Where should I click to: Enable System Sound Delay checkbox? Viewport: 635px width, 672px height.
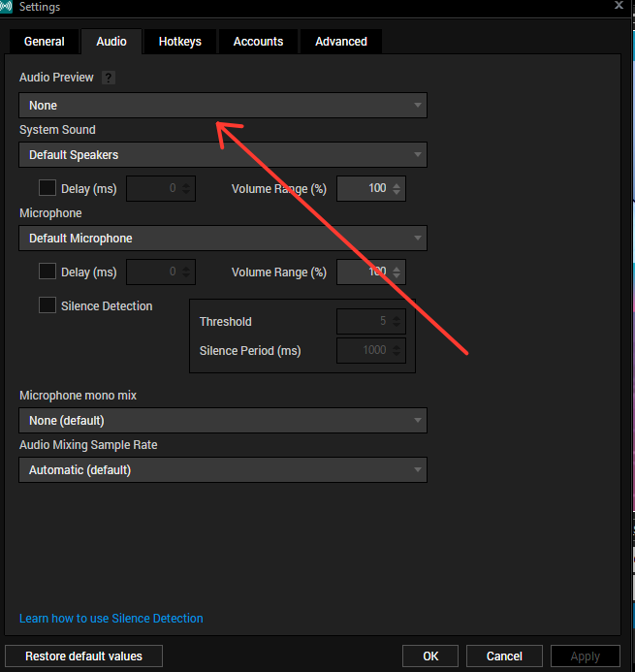tap(48, 188)
